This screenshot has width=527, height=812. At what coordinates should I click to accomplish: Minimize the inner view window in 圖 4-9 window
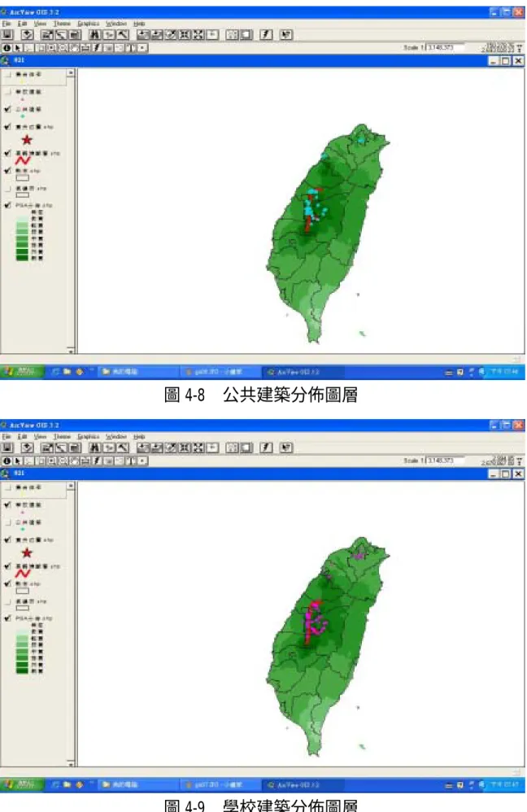pyautogui.click(x=494, y=474)
